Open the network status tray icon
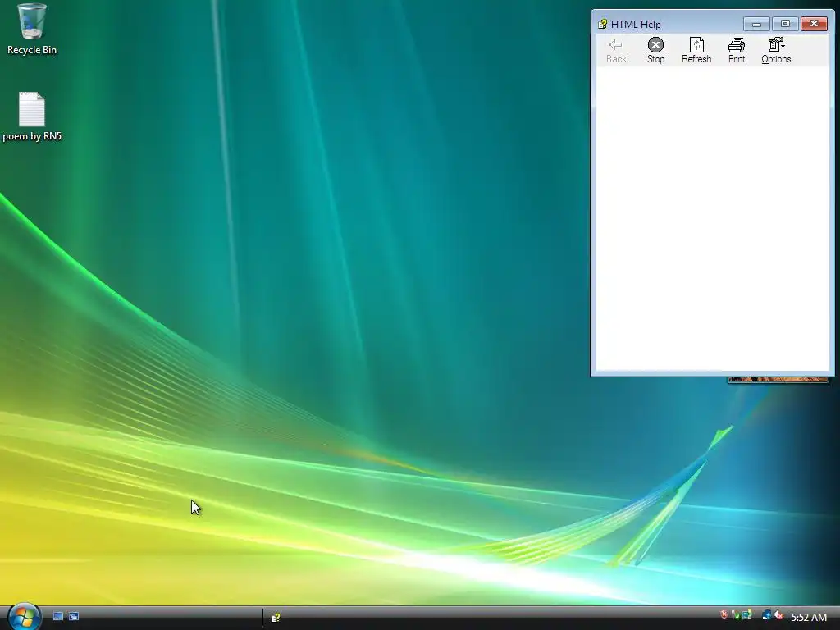Viewport: 840px width, 630px height. (x=767, y=615)
